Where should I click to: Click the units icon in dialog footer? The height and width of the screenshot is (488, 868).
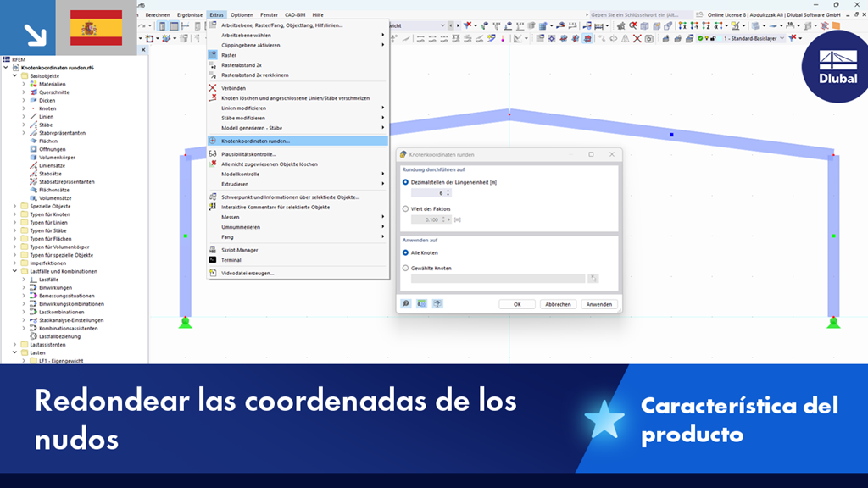421,304
